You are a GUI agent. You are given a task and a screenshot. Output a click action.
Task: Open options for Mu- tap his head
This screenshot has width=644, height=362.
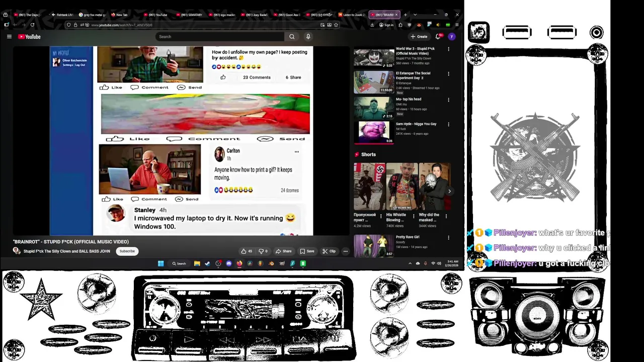(448, 100)
